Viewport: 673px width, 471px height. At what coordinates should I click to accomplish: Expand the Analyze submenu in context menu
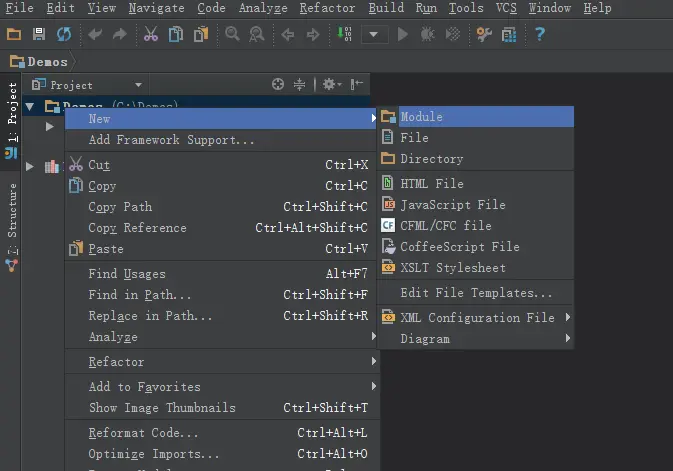coord(221,337)
